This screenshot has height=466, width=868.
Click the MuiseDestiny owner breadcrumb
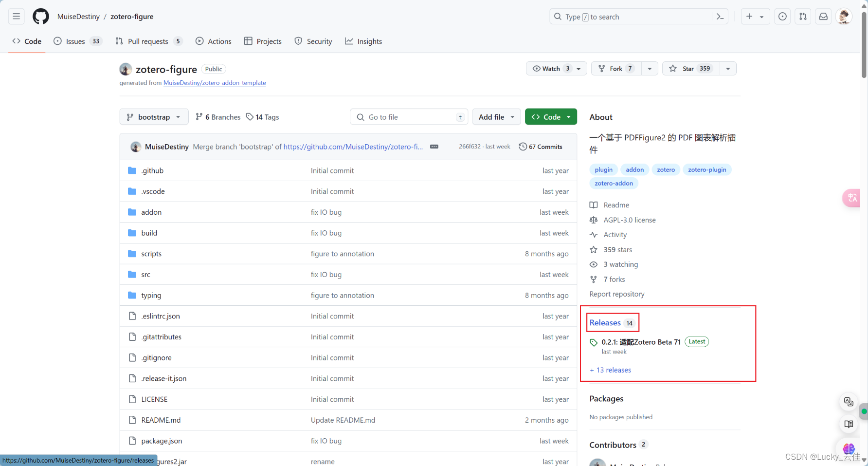(x=78, y=17)
